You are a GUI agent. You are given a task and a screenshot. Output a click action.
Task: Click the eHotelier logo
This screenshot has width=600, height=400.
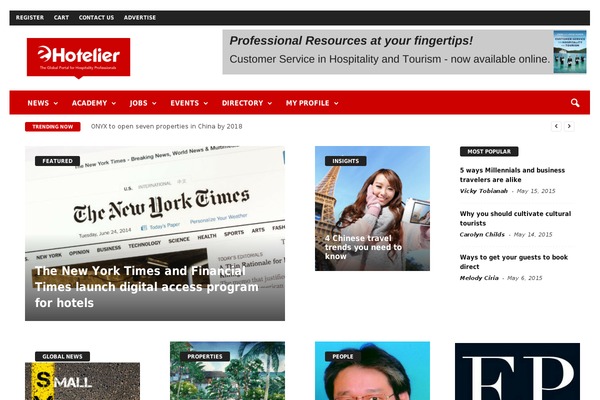pyautogui.click(x=78, y=57)
